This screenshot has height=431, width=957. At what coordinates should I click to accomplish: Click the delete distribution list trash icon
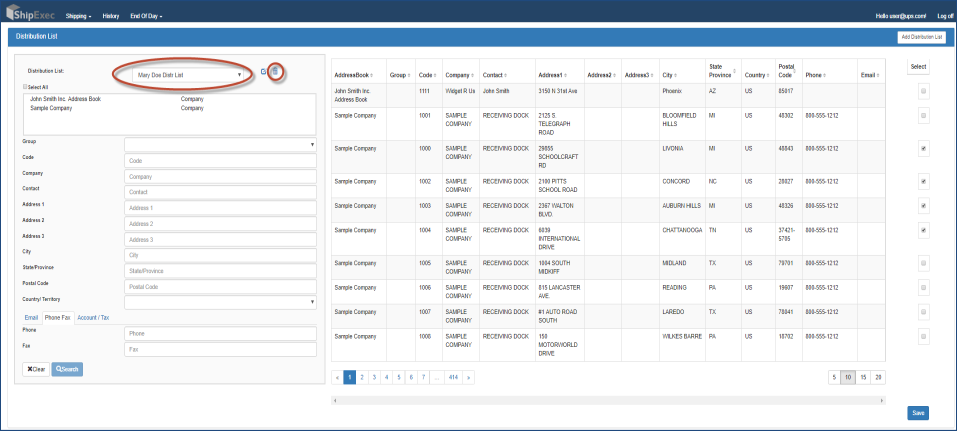(x=275, y=72)
